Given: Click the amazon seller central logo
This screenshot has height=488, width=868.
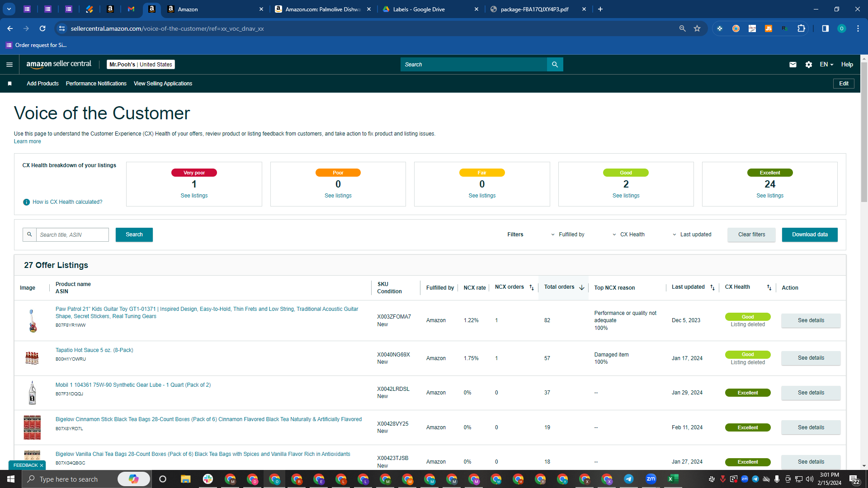Looking at the screenshot, I should pos(59,64).
